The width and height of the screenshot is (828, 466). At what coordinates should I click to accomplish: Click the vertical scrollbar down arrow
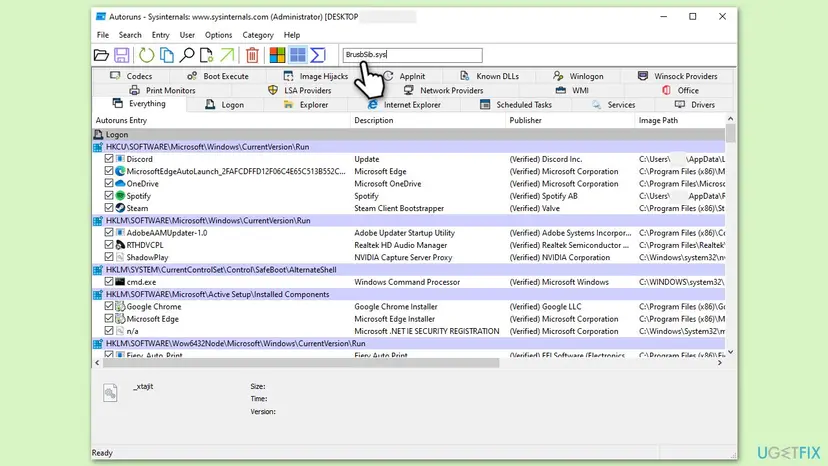[x=730, y=352]
